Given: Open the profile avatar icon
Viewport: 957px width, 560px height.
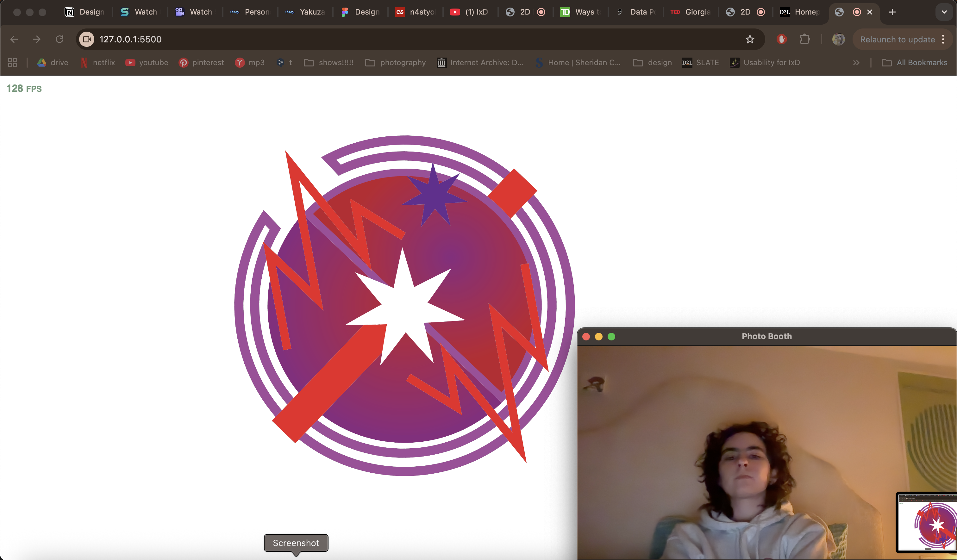Looking at the screenshot, I should tap(838, 39).
